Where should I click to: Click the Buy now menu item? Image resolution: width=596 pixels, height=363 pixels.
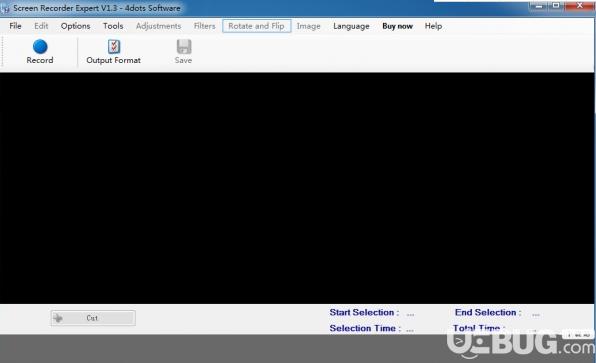coord(397,26)
